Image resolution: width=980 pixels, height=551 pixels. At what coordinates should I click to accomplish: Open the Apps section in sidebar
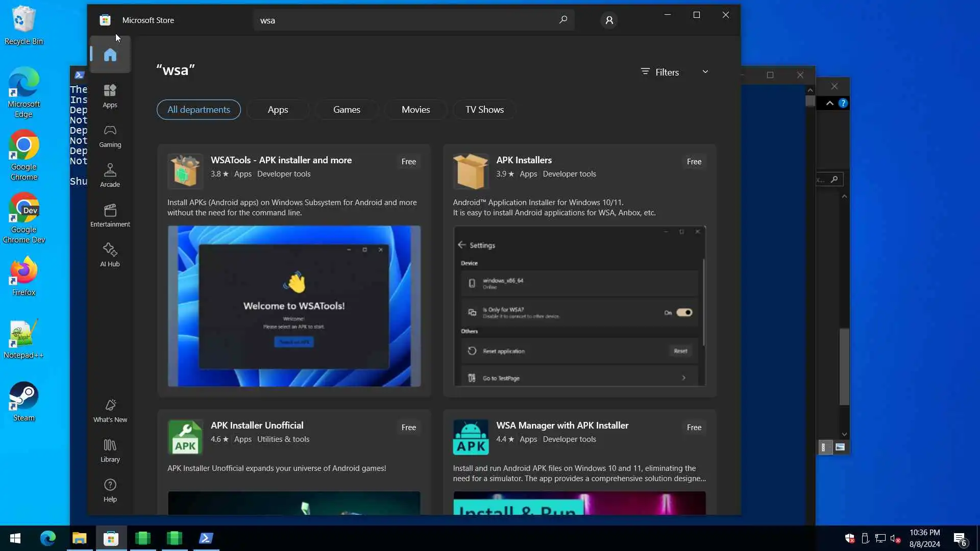point(110,95)
